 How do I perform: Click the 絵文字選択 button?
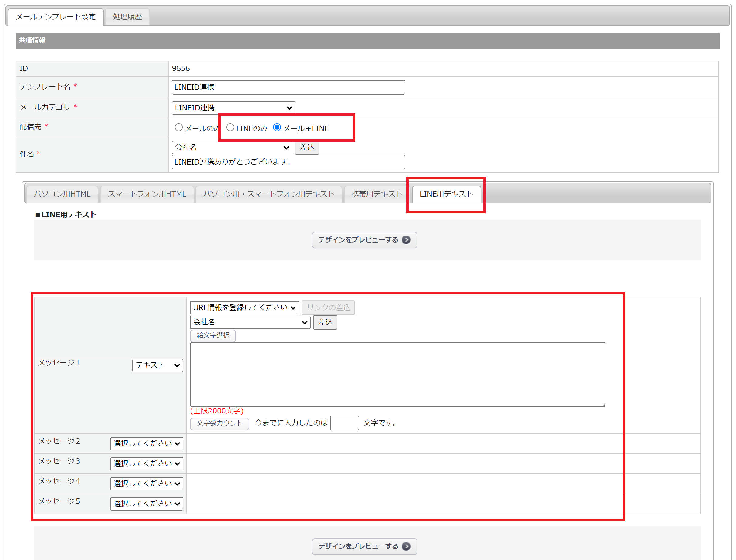click(213, 335)
